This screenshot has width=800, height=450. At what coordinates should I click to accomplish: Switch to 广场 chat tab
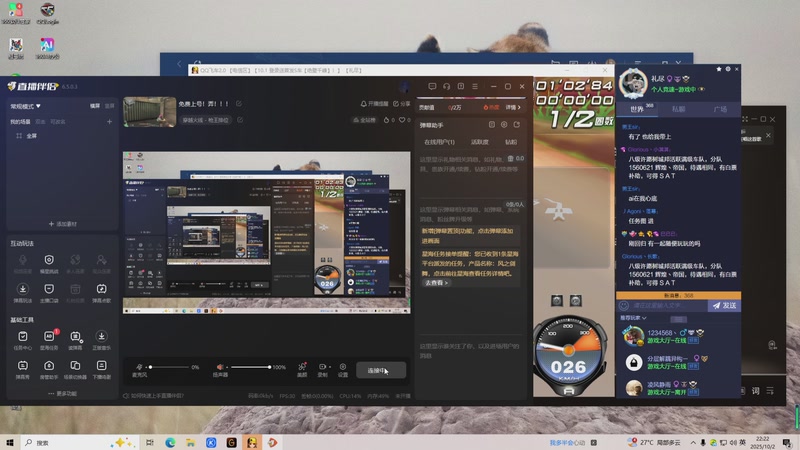(720, 109)
